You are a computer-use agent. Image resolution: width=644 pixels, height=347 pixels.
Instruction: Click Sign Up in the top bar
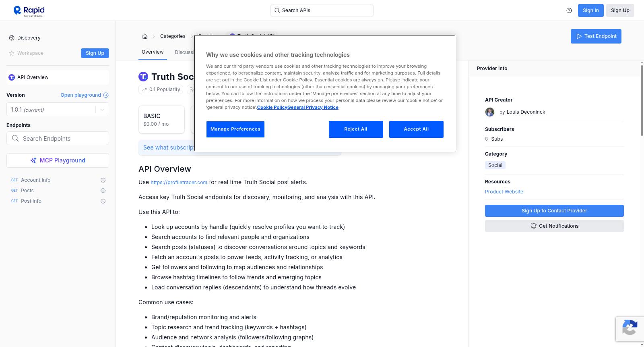coord(620,10)
